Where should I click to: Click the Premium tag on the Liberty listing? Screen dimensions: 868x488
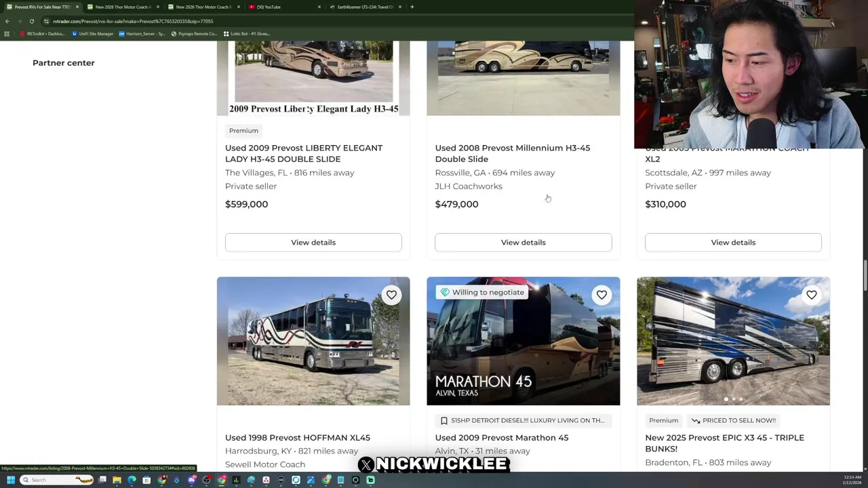243,130
